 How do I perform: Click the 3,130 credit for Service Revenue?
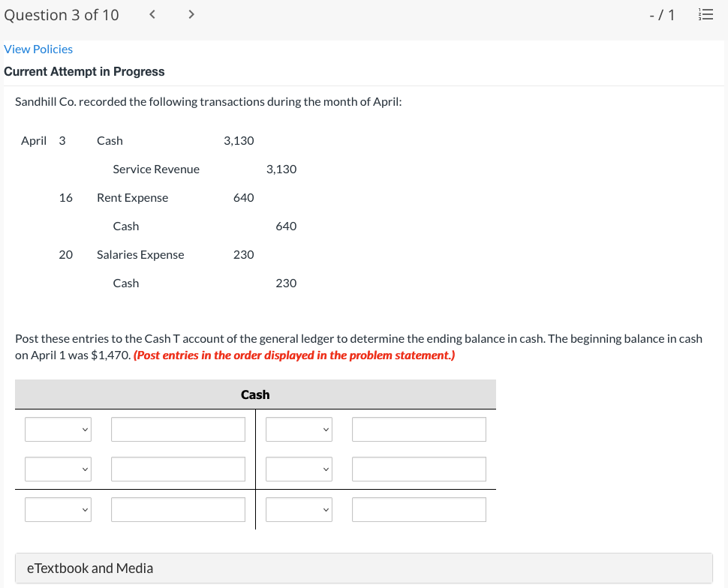pos(281,169)
